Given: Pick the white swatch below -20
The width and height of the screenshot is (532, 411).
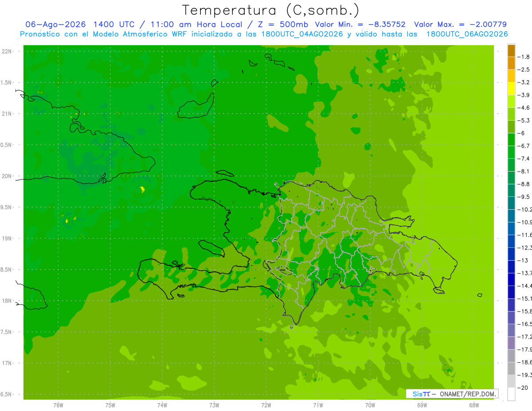Looking at the screenshot, I should click(x=511, y=394).
